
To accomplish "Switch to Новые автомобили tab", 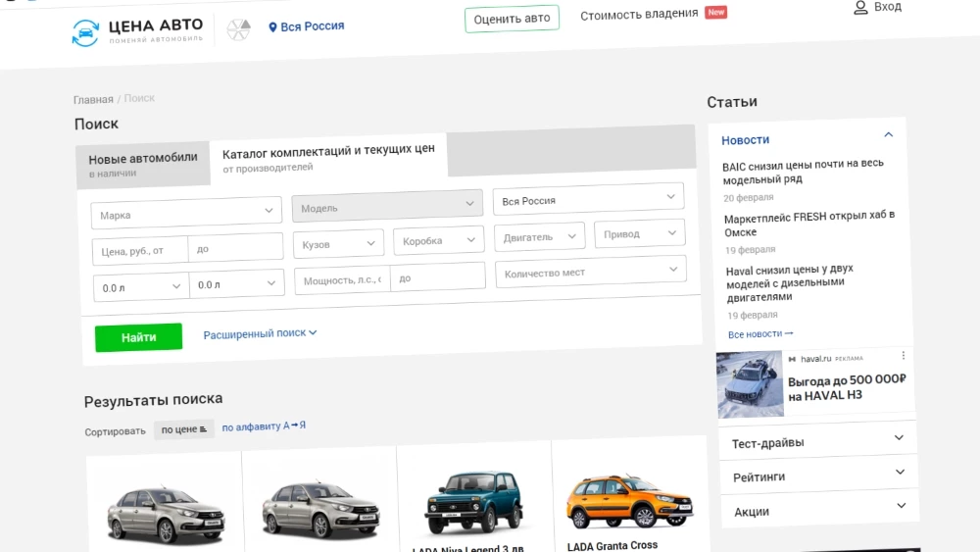I will coord(143,165).
